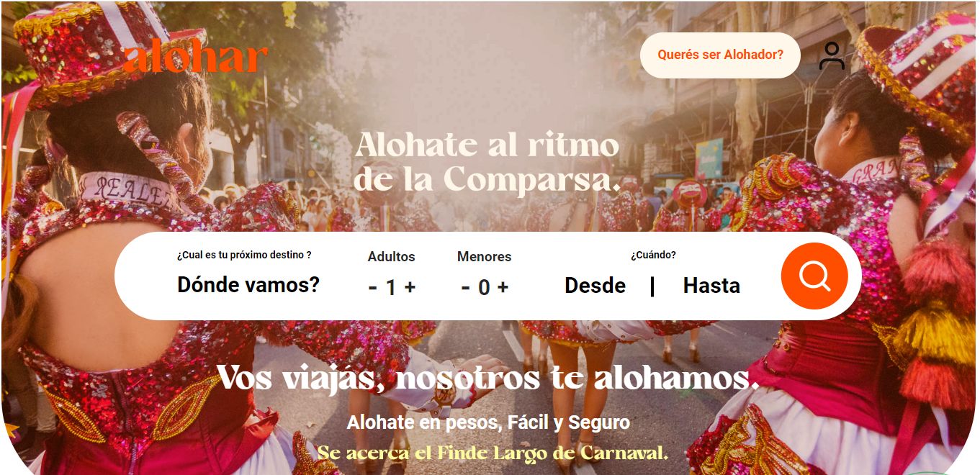Click the Menores label
Screen dimensions: 980x475
point(484,256)
